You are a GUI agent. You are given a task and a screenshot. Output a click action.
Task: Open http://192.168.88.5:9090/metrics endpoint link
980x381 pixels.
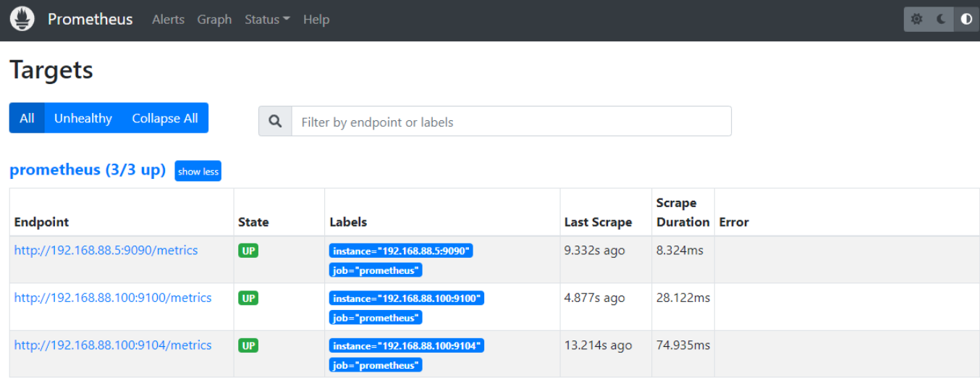pyautogui.click(x=106, y=251)
